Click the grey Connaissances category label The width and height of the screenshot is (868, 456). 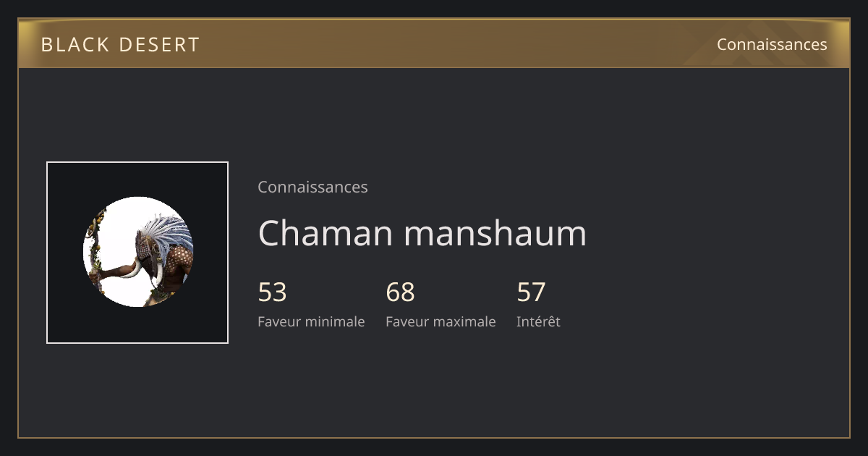(x=312, y=187)
